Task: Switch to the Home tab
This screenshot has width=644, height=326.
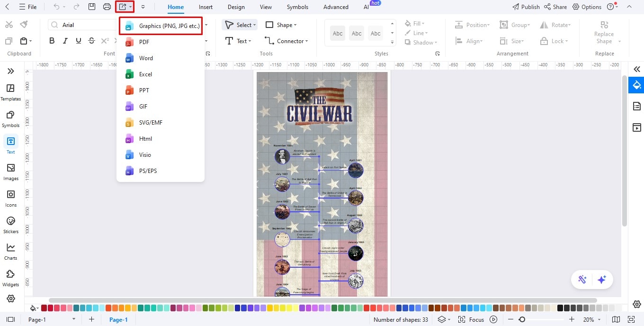Action: click(x=176, y=7)
